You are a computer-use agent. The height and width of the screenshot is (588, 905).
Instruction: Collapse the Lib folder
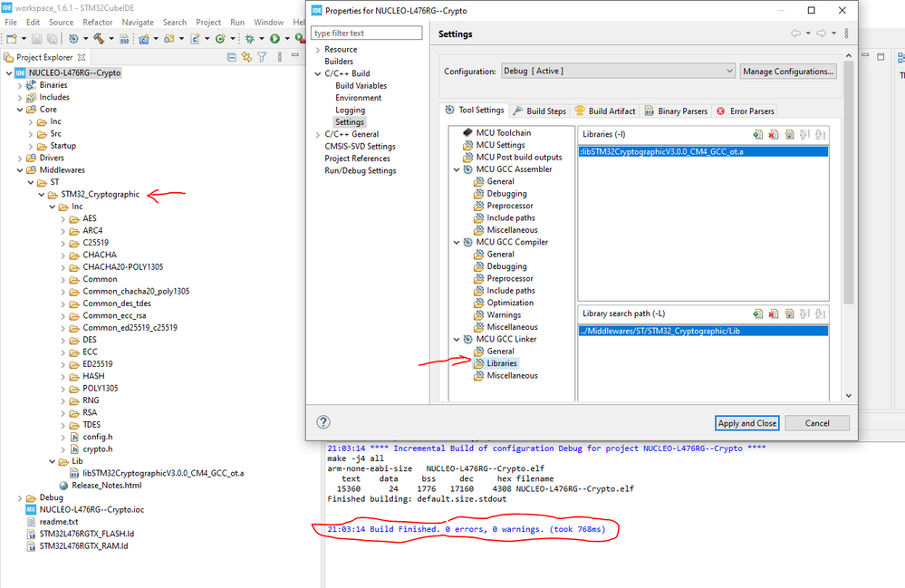pyautogui.click(x=53, y=462)
